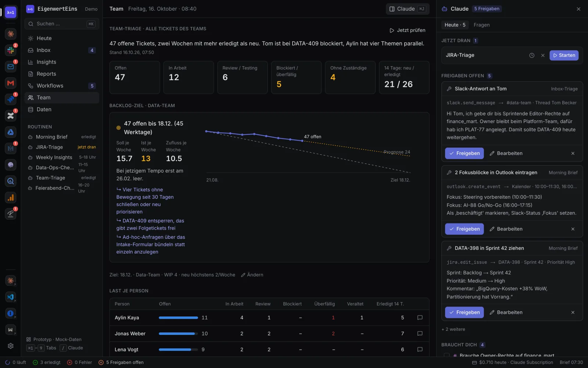Launch 1Password from the dock

[11, 314]
